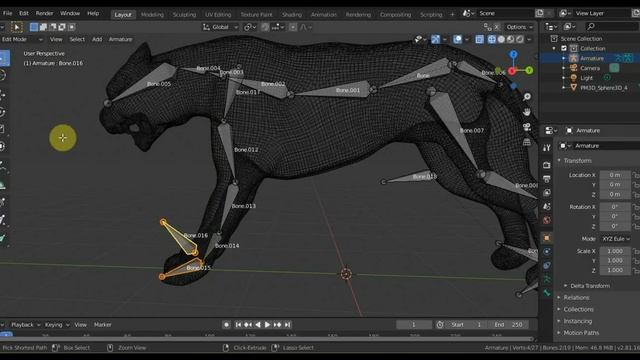Click the viewport pan hand icon
The height and width of the screenshot is (360, 640).
click(527, 112)
